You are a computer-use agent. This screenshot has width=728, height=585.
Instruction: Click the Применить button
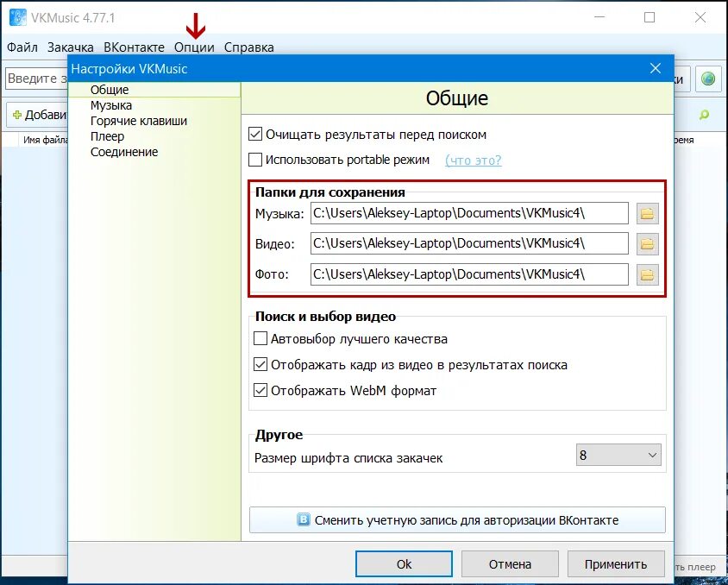point(616,564)
